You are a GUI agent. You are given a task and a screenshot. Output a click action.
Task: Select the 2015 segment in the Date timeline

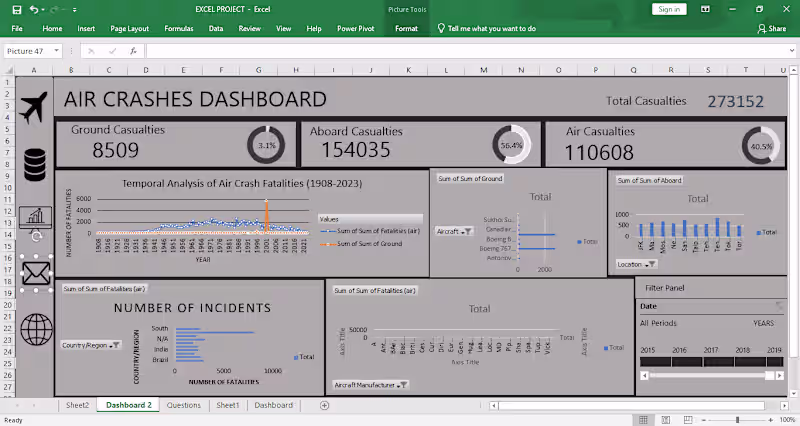(x=656, y=362)
